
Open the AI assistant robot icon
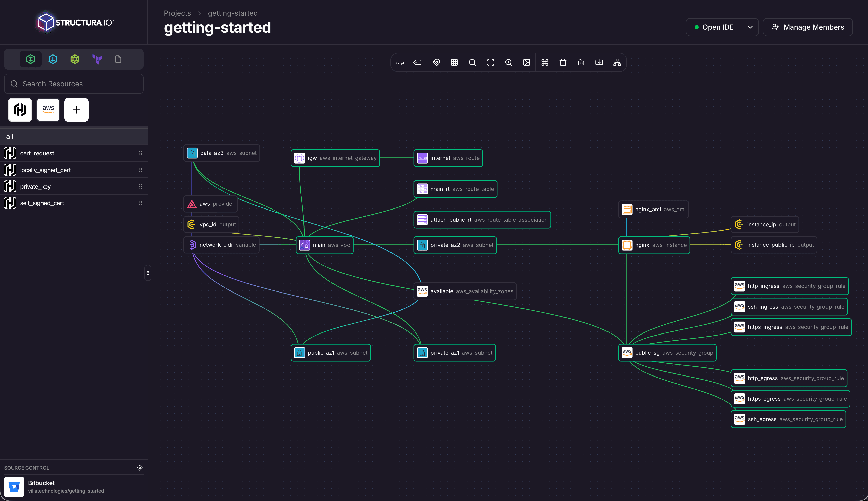tap(581, 62)
